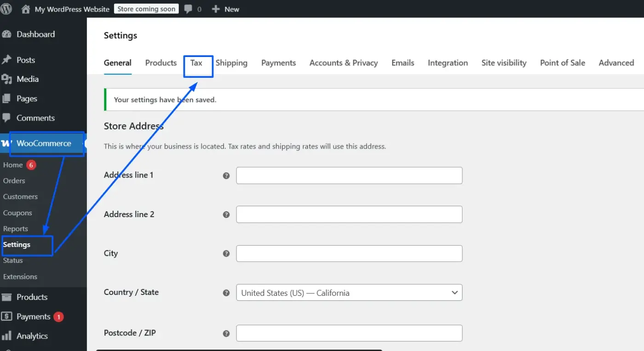Image resolution: width=644 pixels, height=351 pixels.
Task: Open the Accounts & Privacy tab
Action: click(344, 63)
